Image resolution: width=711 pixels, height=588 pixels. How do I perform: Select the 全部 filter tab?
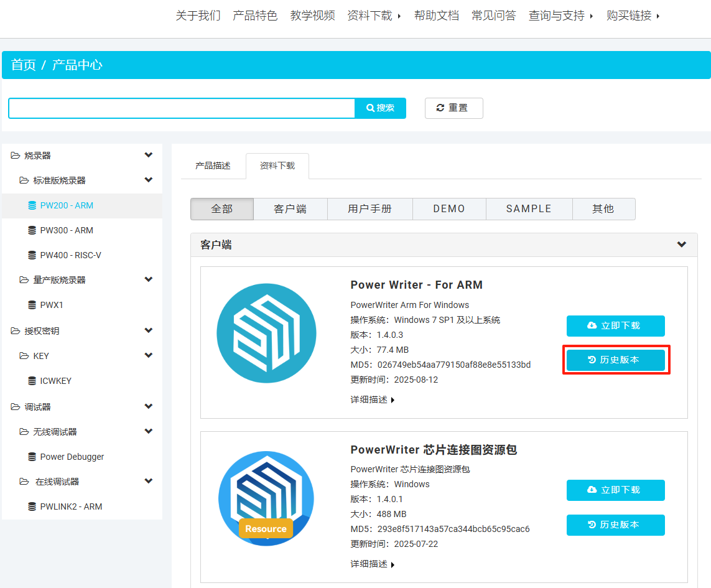[x=222, y=208]
